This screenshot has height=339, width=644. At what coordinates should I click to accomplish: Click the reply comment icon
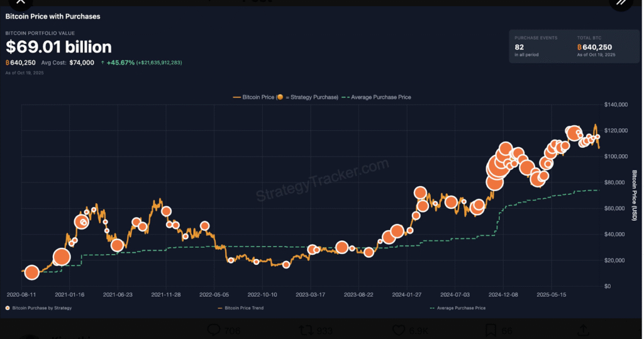pos(214,330)
